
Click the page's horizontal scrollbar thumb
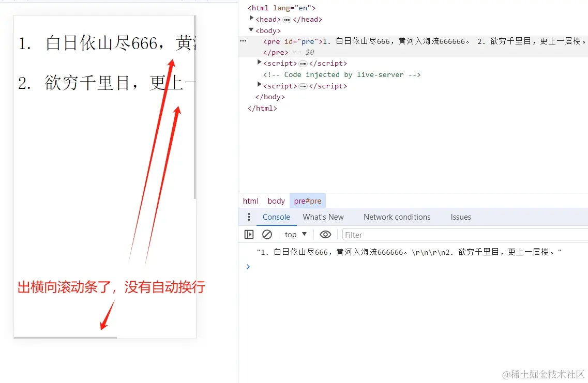pyautogui.click(x=65, y=338)
